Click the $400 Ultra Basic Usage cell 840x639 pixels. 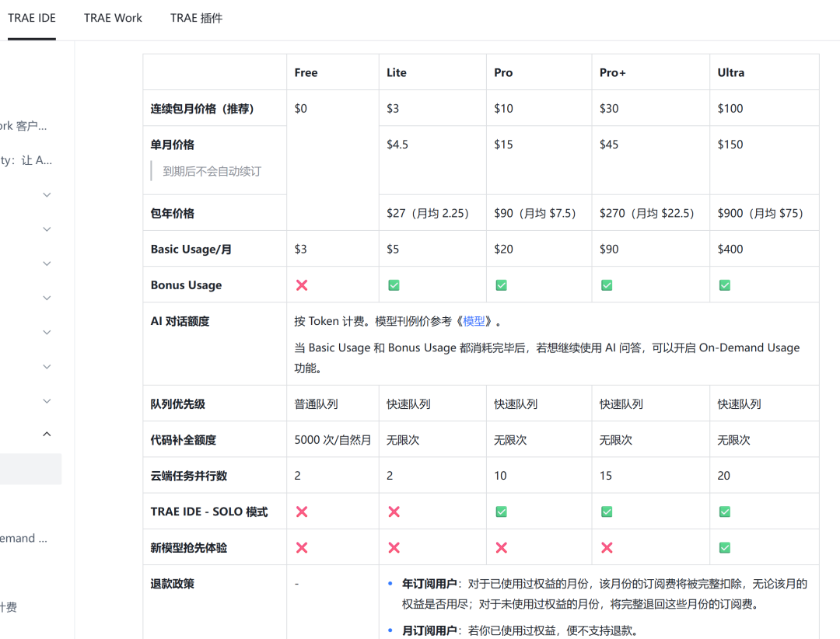click(x=730, y=249)
